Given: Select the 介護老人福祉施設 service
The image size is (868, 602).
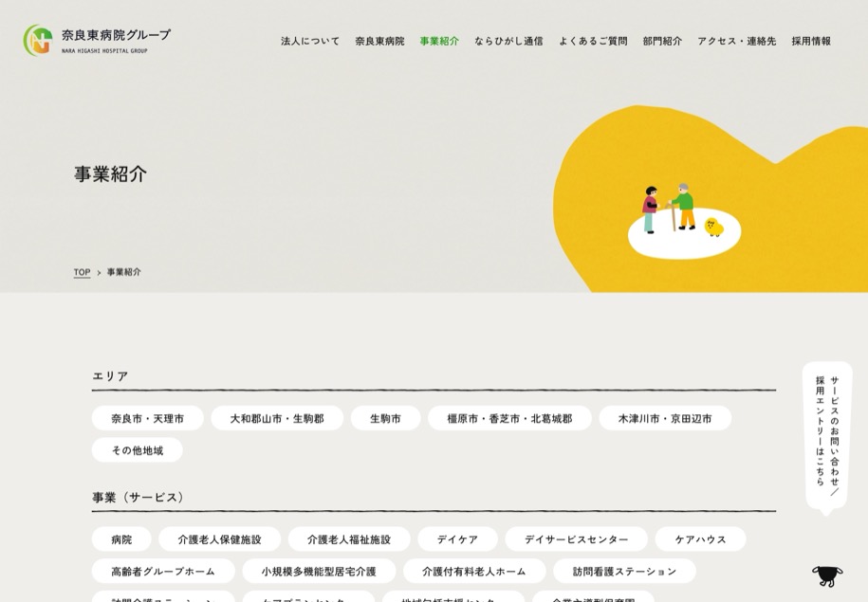Looking at the screenshot, I should tap(349, 538).
